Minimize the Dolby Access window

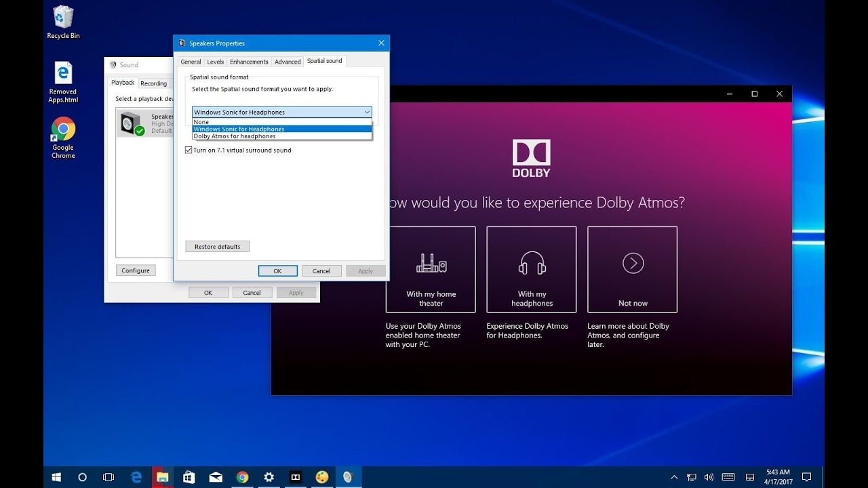(x=729, y=94)
